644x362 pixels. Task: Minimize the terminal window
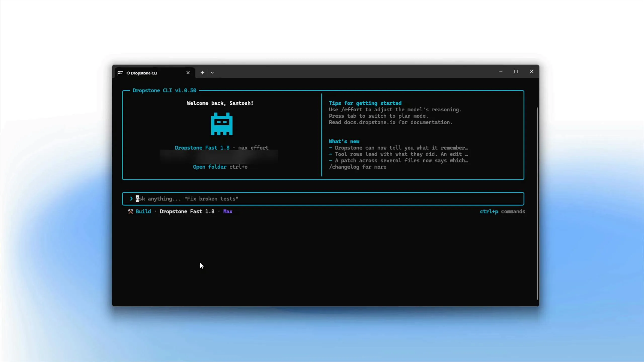tap(501, 71)
